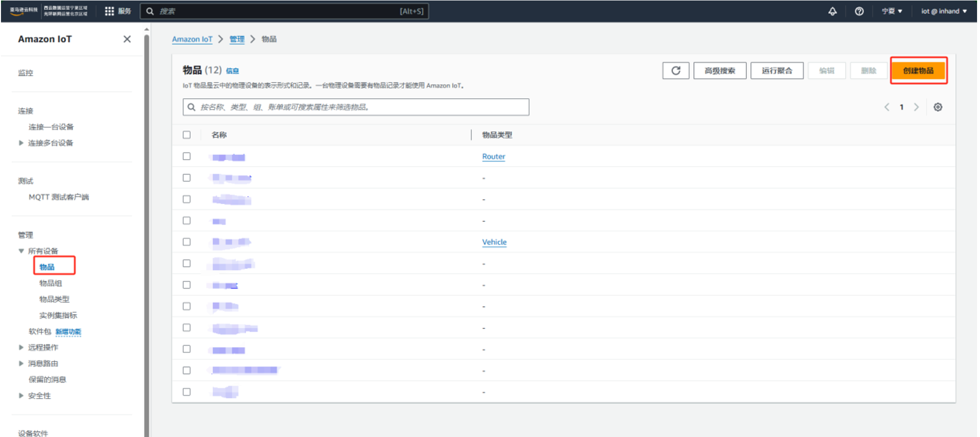Open the first blurred thing name

tap(229, 157)
